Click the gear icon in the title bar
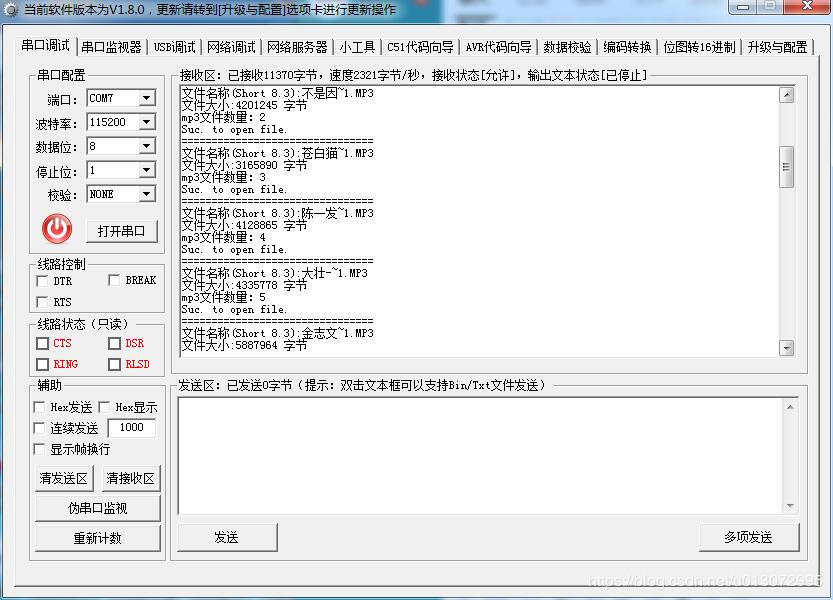Viewport: 833px width, 600px height. tap(11, 10)
